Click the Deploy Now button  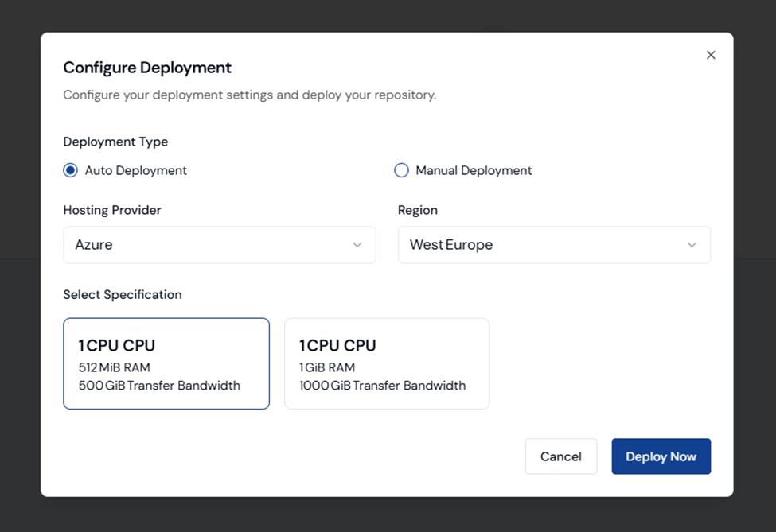coord(661,456)
